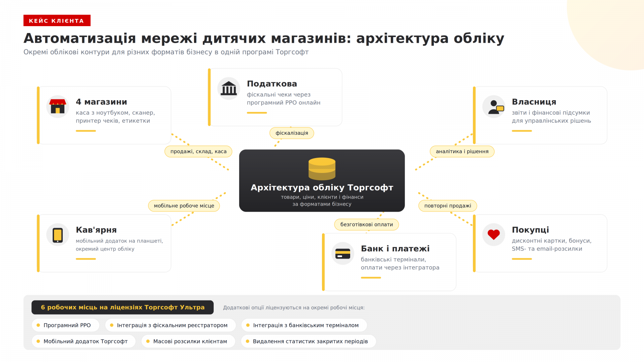Click the Масові розсилки клієнтам chip

[x=188, y=341]
